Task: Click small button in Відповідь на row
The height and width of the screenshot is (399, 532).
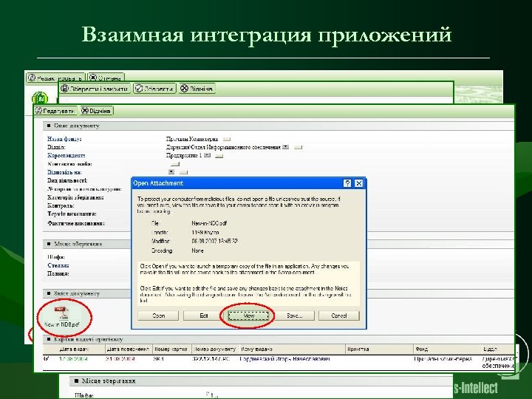Action: [183, 172]
